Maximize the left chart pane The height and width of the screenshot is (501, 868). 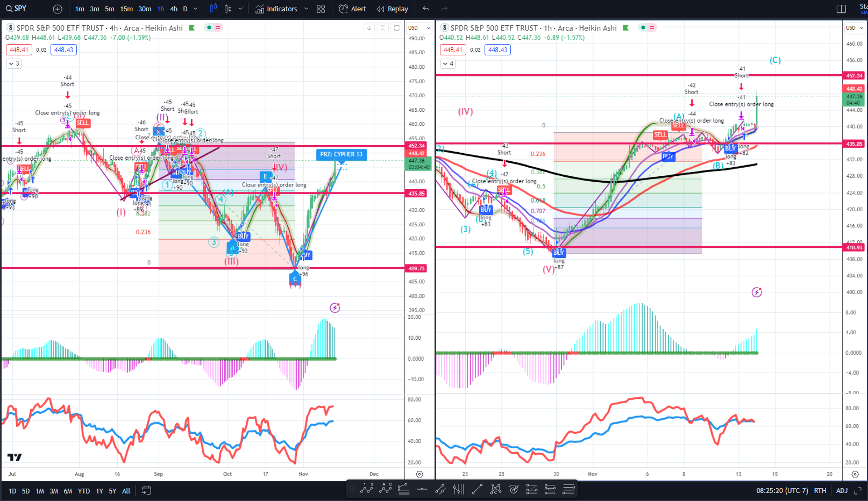point(396,28)
